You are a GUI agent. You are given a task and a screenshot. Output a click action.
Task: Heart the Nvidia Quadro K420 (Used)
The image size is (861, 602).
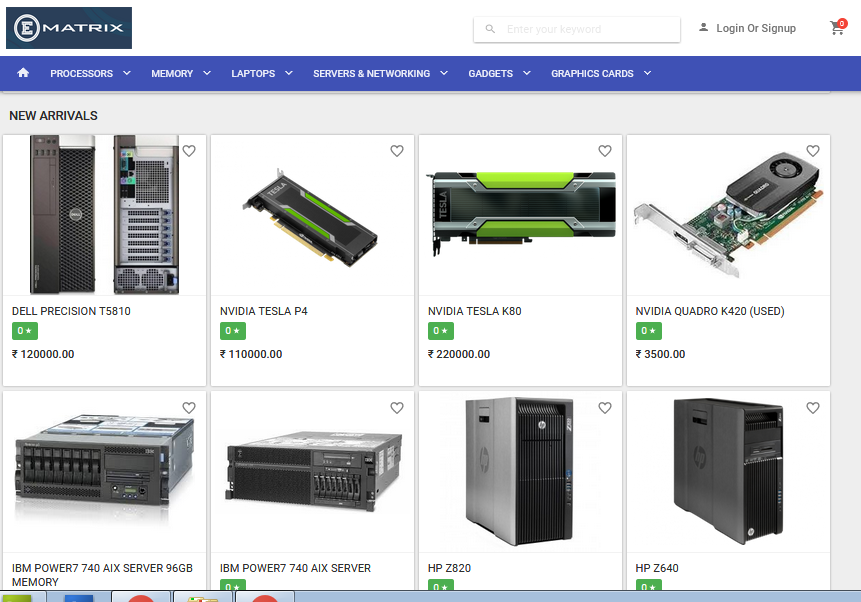(813, 151)
